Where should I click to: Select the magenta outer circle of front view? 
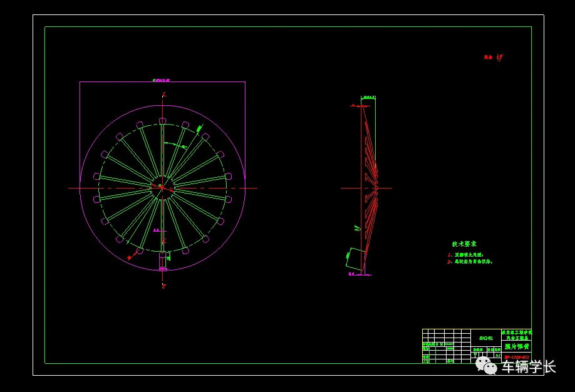click(x=162, y=188)
